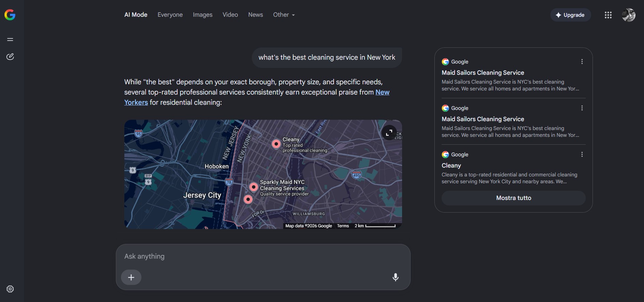This screenshot has width=644, height=302.
Task: Start a new chat with pencil icon
Action: pyautogui.click(x=10, y=57)
